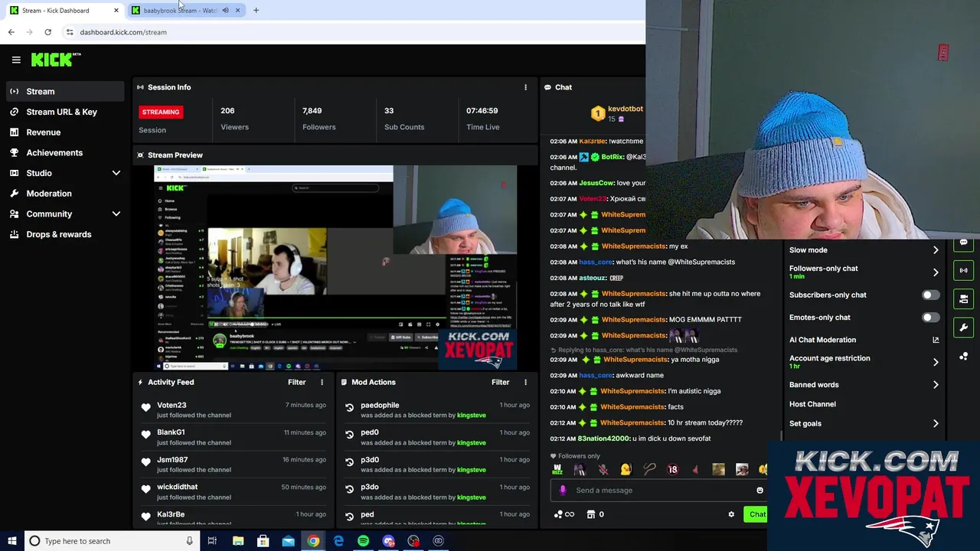Click the stream preview thumbnail
This screenshot has width=980, height=551.
tap(335, 268)
